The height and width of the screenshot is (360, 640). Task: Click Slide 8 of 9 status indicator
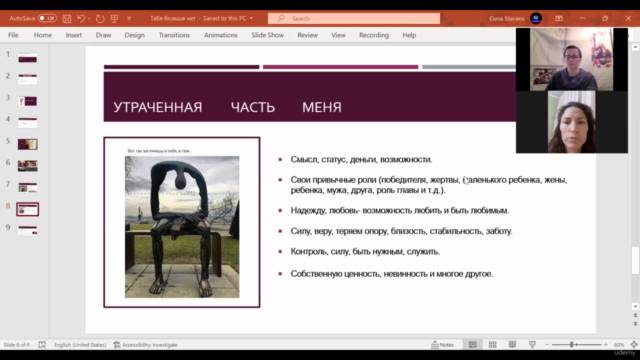tap(16, 345)
